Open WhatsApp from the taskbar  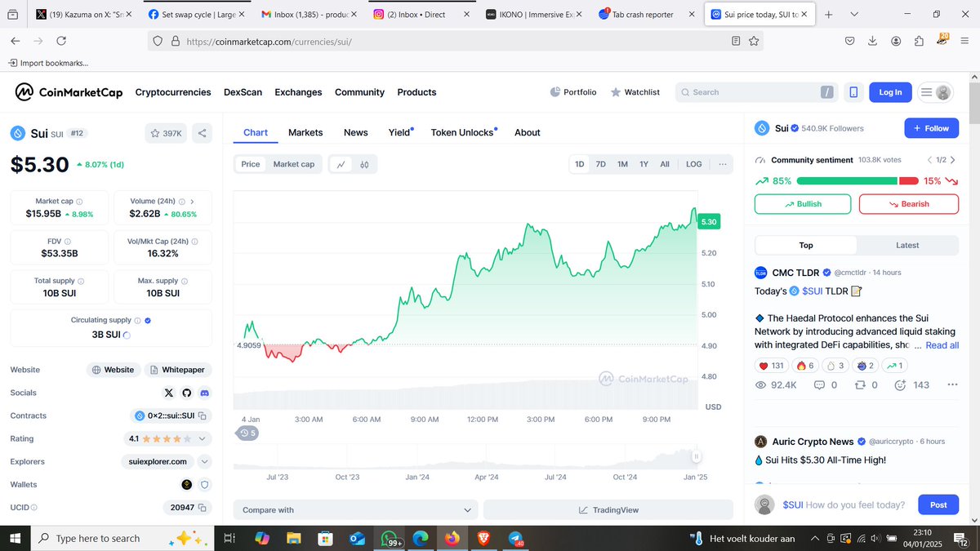click(390, 539)
